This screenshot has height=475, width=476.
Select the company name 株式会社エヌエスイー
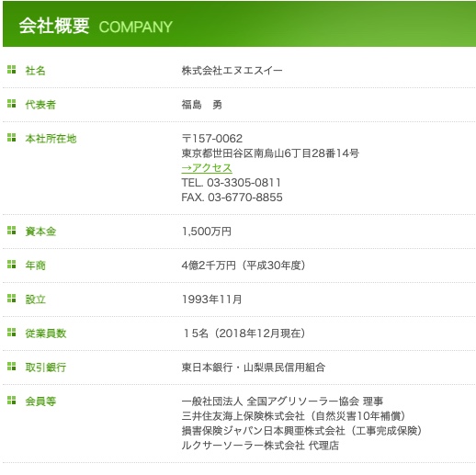[x=232, y=71]
